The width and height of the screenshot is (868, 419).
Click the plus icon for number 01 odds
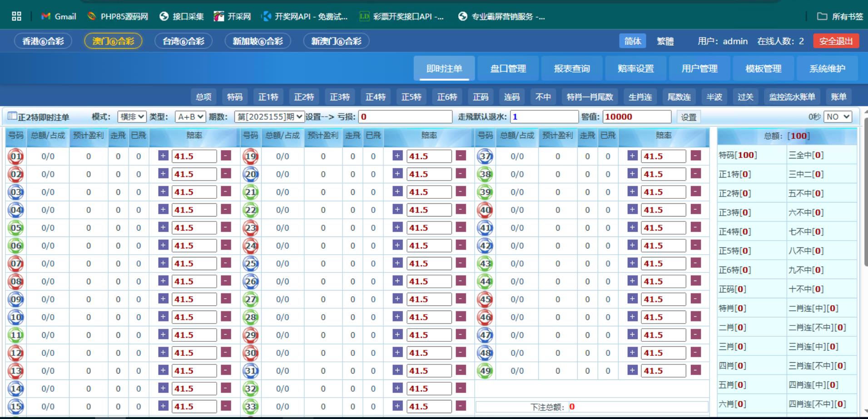(163, 156)
